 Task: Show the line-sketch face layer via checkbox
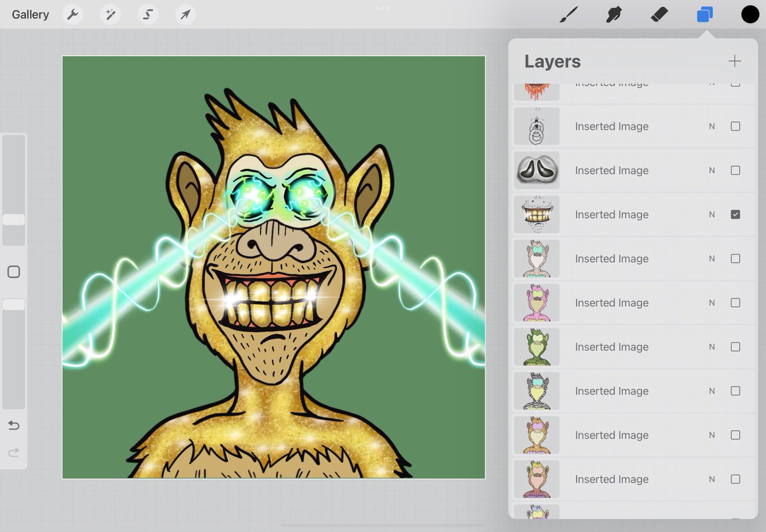pos(735,126)
